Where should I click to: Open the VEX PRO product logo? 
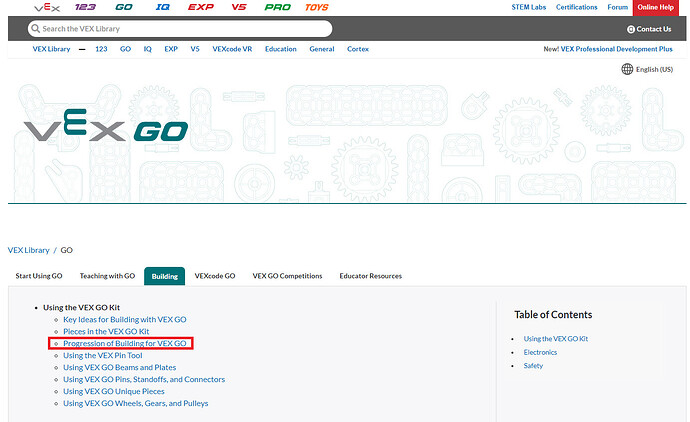tap(278, 7)
